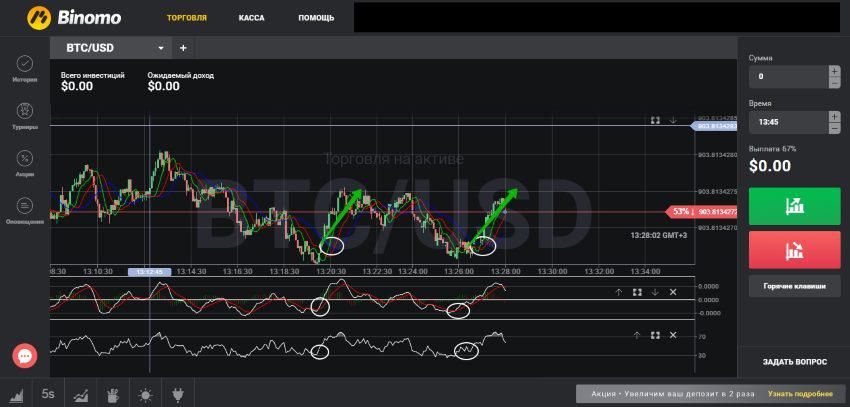Open drawing tools cup icon

113,394
